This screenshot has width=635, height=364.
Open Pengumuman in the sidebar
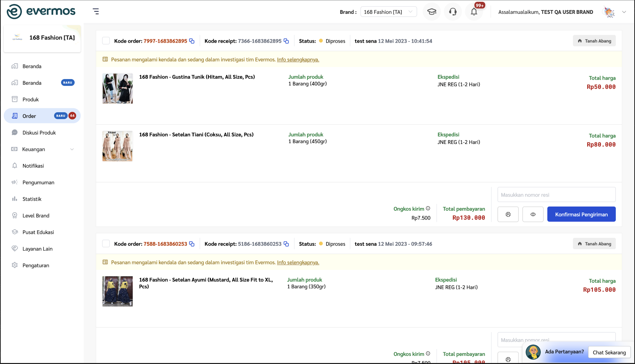[x=42, y=182]
